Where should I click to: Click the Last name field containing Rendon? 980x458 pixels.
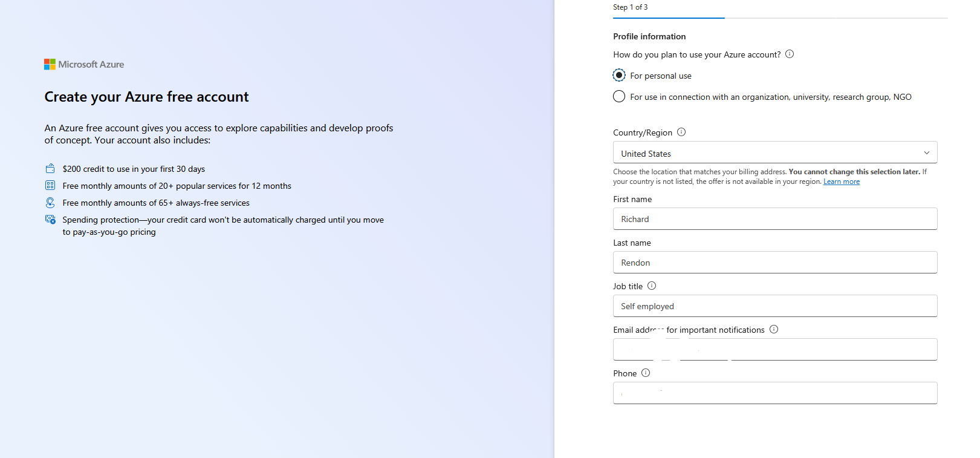[x=775, y=263]
